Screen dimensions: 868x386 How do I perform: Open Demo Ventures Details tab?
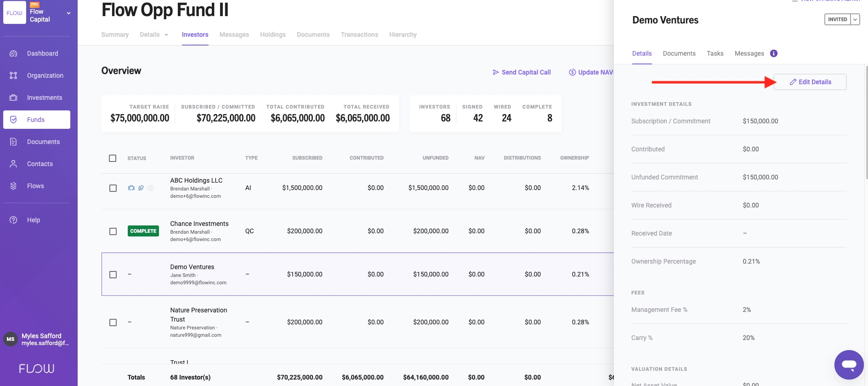click(642, 53)
